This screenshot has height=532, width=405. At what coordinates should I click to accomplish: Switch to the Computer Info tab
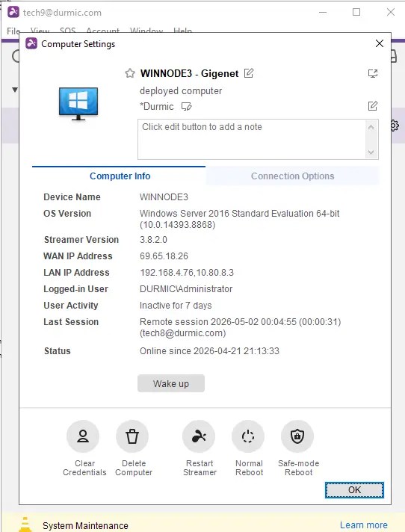[x=119, y=176]
